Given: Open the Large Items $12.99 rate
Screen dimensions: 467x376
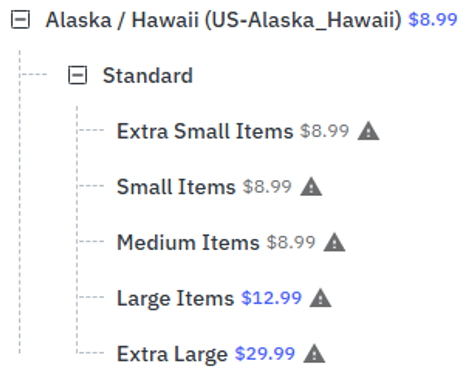Looking at the screenshot, I should [x=271, y=298].
